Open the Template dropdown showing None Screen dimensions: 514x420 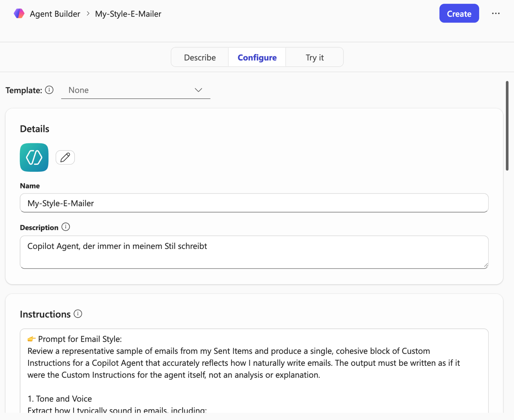134,90
